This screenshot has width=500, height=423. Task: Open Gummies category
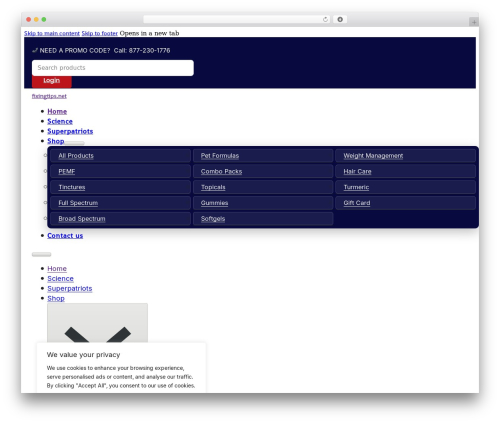click(x=214, y=203)
